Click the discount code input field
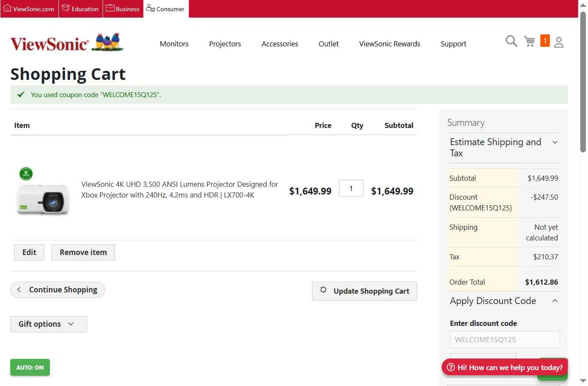This screenshot has height=386, width=588. (x=505, y=339)
